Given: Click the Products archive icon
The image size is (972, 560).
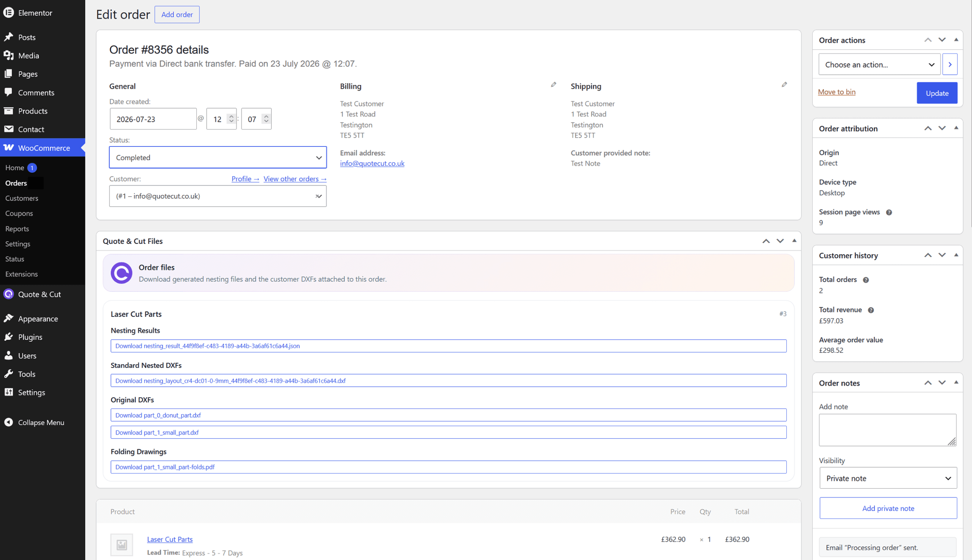Looking at the screenshot, I should (8, 111).
